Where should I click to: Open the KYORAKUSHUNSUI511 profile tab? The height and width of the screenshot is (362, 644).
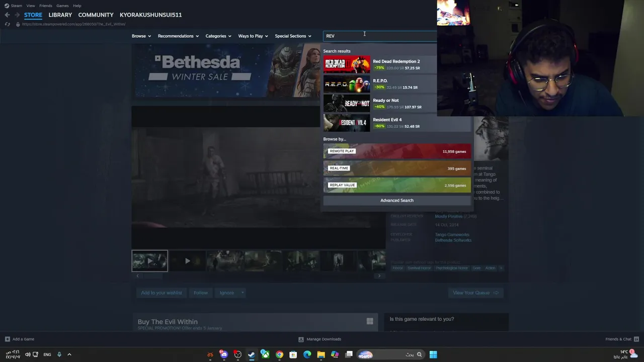pyautogui.click(x=150, y=15)
